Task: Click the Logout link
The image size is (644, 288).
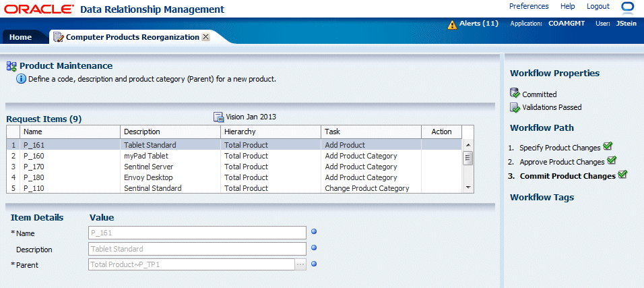Action: [598, 6]
